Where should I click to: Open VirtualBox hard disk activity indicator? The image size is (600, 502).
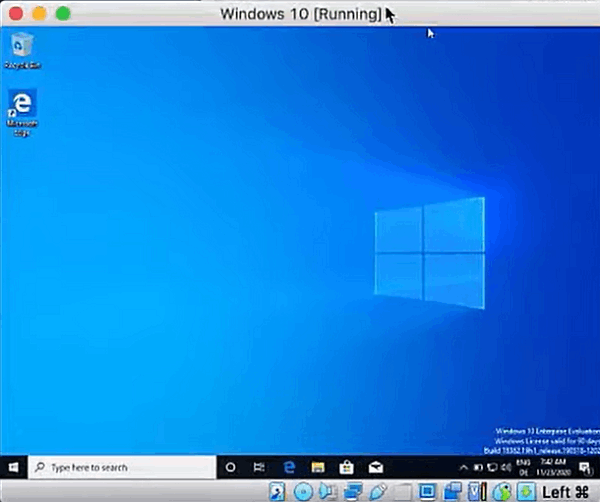click(277, 491)
